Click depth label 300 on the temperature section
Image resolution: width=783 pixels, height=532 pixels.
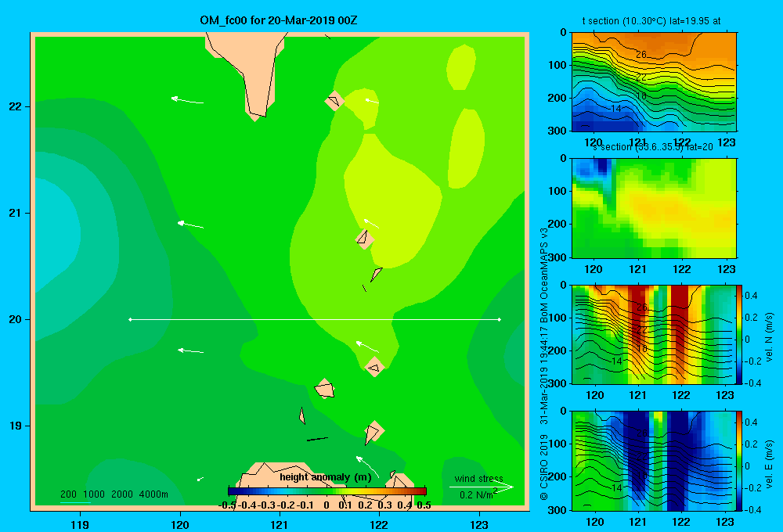(557, 131)
